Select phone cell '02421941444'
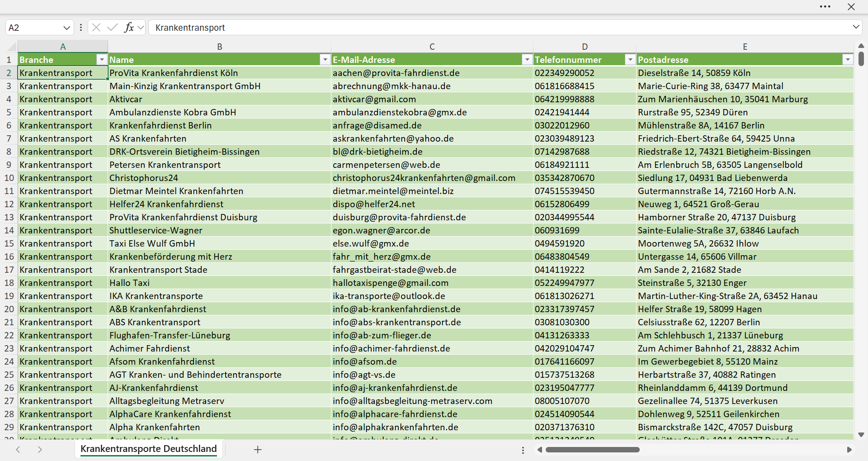Screen dimensions: 868x461 click(585, 112)
